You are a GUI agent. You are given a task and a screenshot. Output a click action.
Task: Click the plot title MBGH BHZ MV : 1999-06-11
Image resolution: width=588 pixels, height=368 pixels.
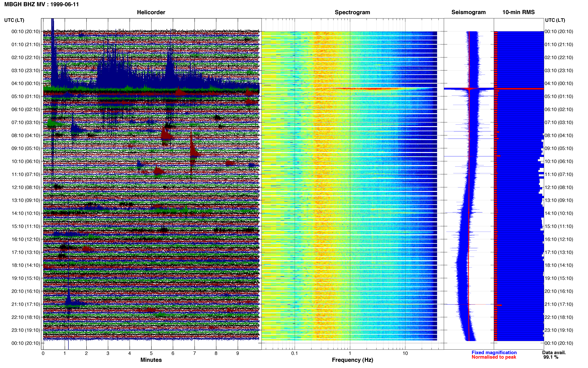pos(42,4)
